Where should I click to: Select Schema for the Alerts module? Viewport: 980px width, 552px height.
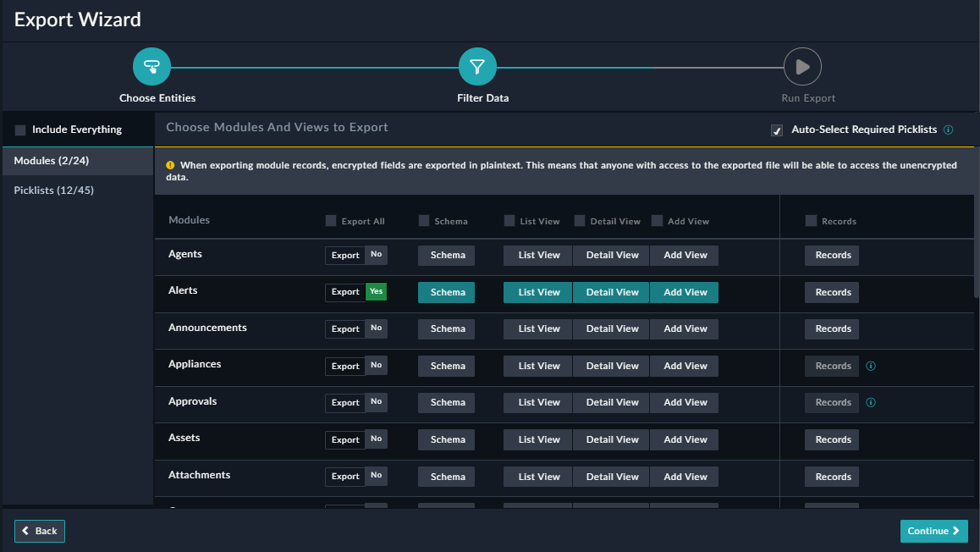point(446,291)
